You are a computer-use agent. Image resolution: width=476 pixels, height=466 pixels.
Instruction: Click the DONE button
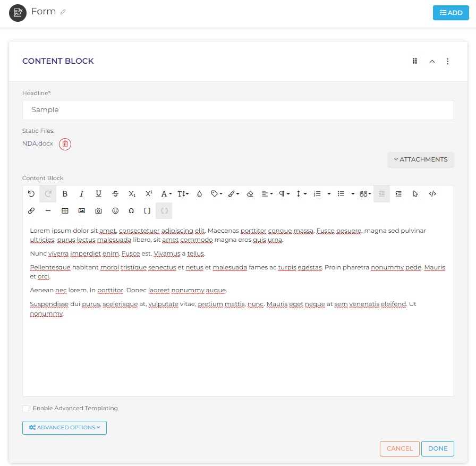[x=437, y=448]
